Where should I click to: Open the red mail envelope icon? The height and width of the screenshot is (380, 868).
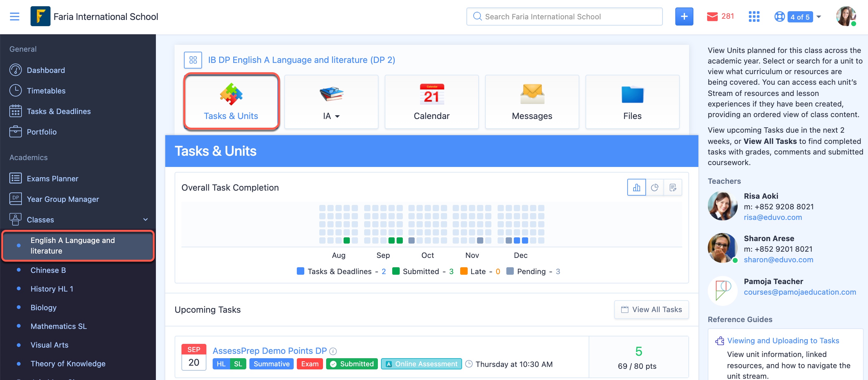(712, 17)
